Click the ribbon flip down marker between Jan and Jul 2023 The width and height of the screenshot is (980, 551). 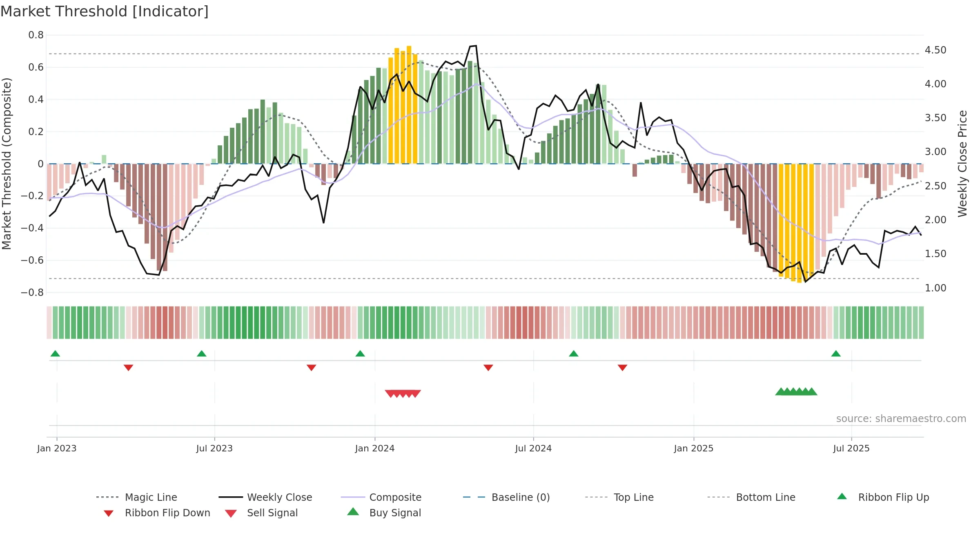[128, 368]
